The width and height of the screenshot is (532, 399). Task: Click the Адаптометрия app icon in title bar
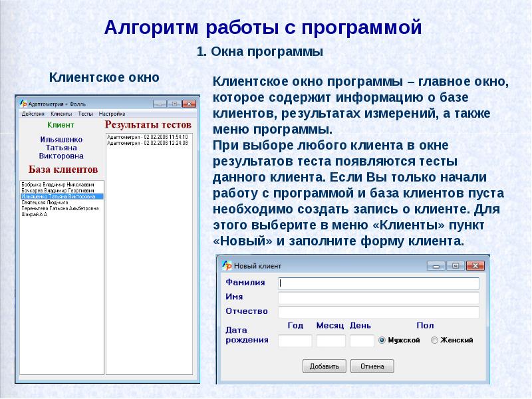[x=23, y=104]
